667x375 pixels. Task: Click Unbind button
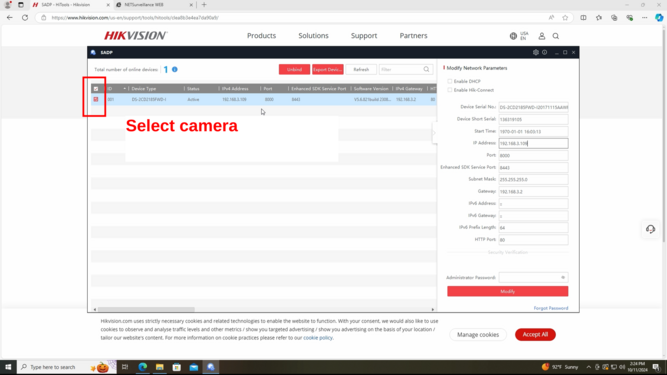tap(294, 69)
